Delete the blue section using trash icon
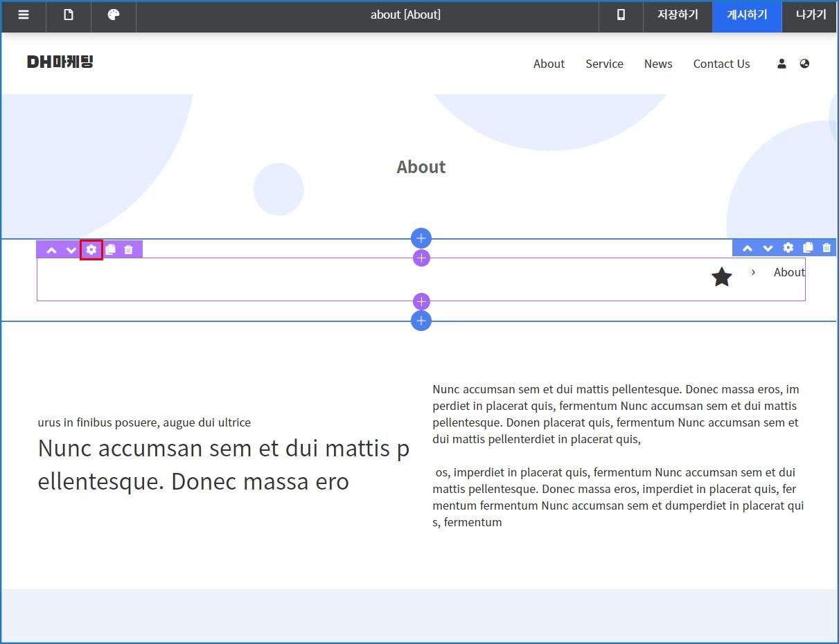 click(x=827, y=248)
